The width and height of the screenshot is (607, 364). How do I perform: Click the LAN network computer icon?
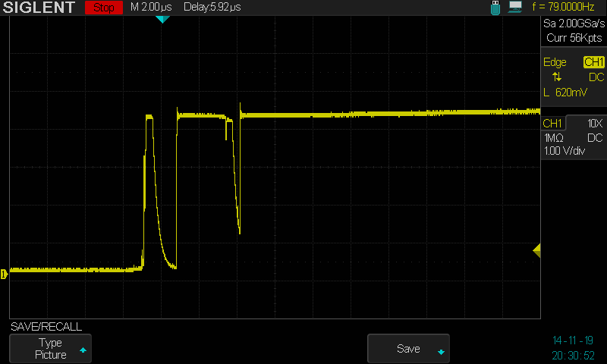516,8
